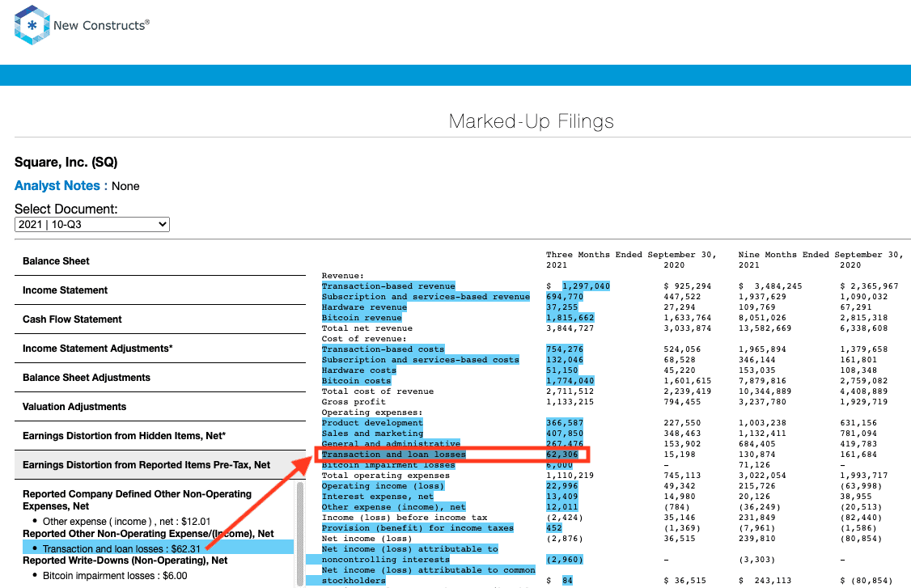Open the Analyst Notes link
The image size is (911, 588).
tap(57, 186)
